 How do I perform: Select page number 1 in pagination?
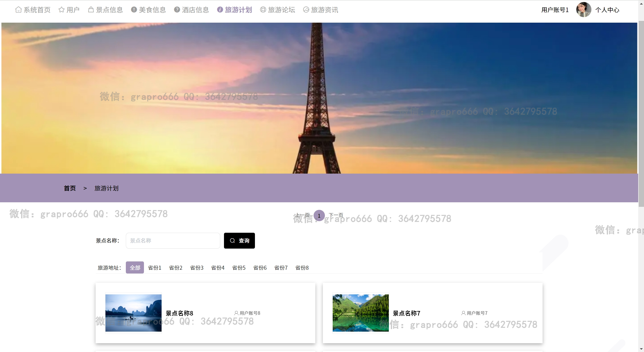[x=319, y=216]
